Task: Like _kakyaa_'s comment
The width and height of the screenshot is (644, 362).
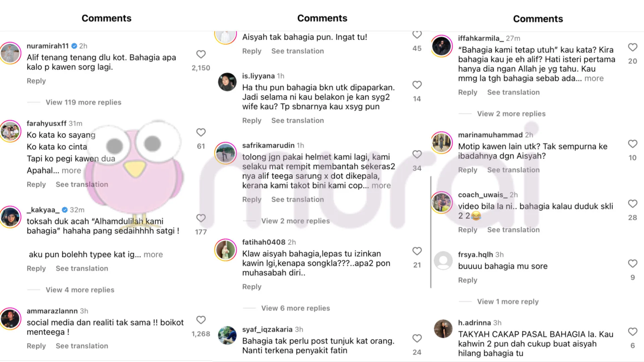Action: pos(201,218)
